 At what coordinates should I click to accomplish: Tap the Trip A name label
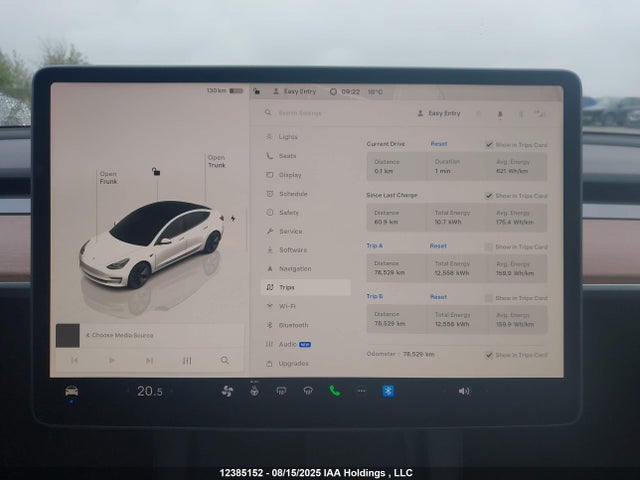pyautogui.click(x=374, y=245)
